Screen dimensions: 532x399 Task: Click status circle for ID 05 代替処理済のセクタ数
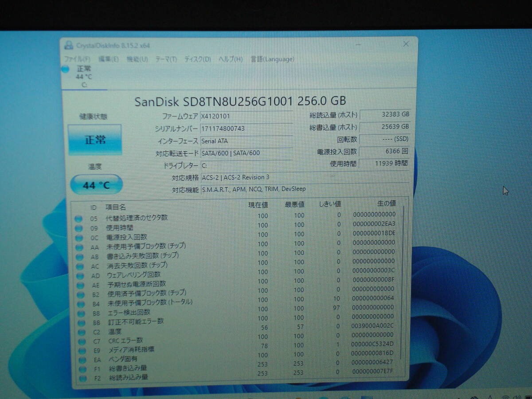(x=78, y=218)
